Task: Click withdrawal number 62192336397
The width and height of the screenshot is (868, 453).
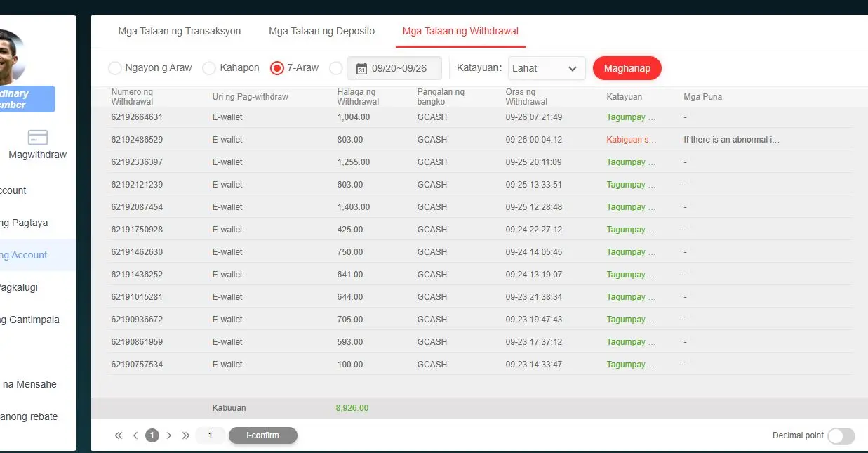Action: [137, 162]
